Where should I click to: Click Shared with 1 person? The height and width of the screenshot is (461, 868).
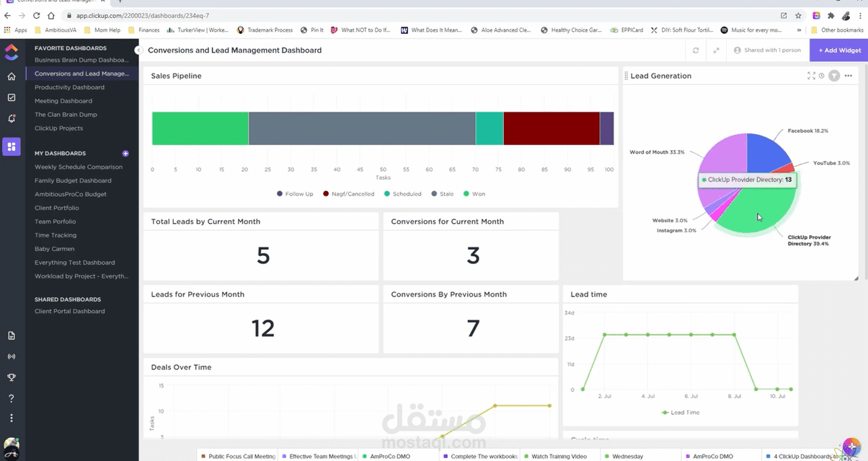click(767, 51)
